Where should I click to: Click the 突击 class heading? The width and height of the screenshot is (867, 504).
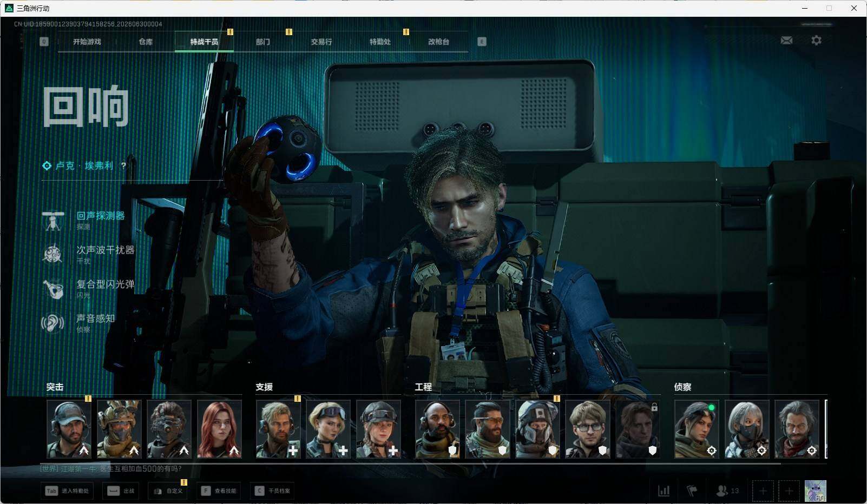(x=55, y=387)
